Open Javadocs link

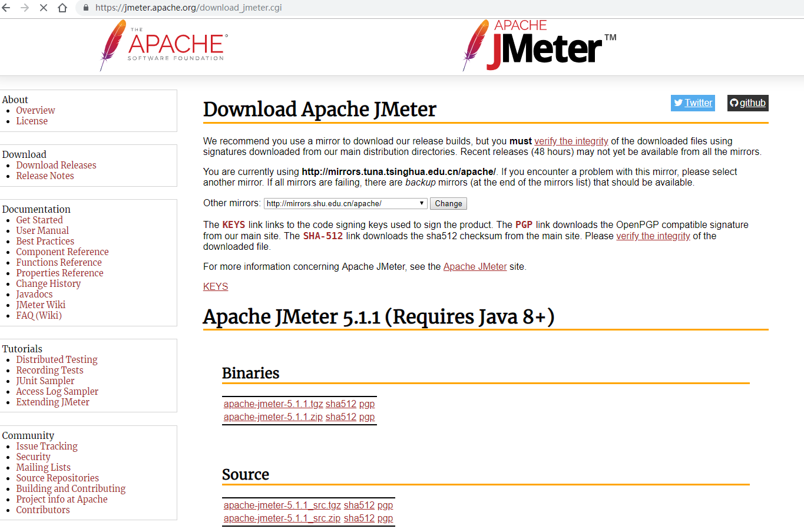[34, 294]
